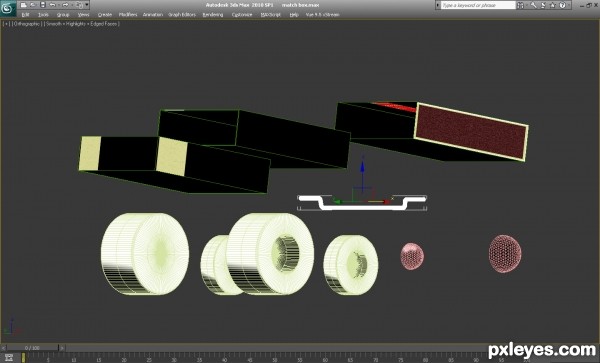This screenshot has height=363, width=600.
Task: Open the MAXScript menu
Action: tap(271, 15)
